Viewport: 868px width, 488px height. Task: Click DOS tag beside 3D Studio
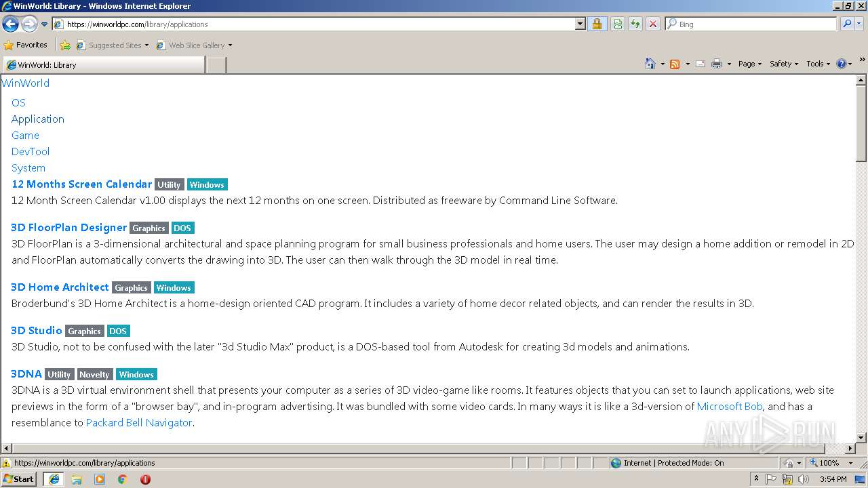(118, 331)
